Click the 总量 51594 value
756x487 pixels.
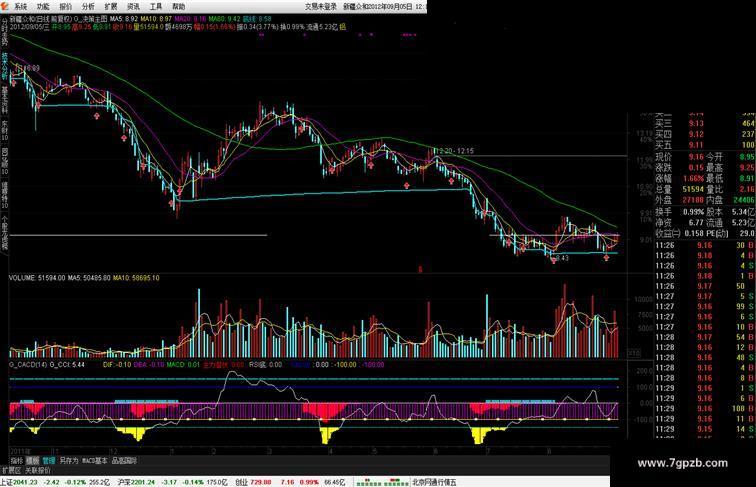click(693, 189)
